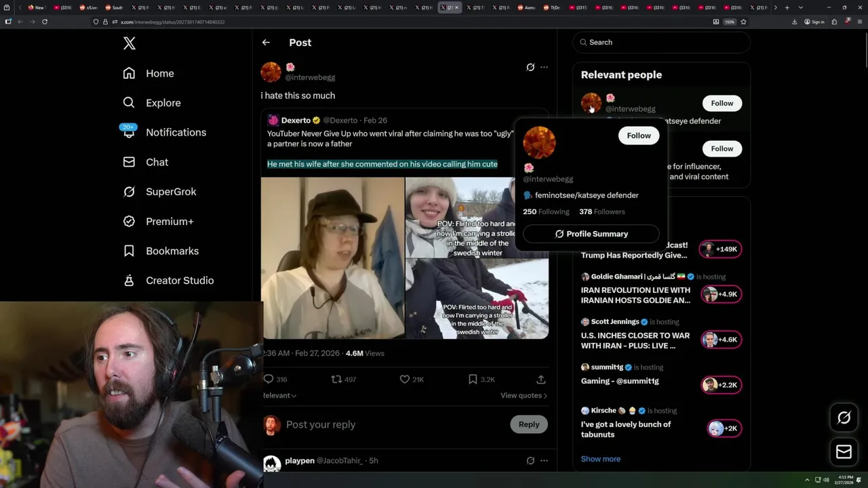Open SuperGrok in the sidebar
The width and height of the screenshot is (868, 488).
coord(159,192)
